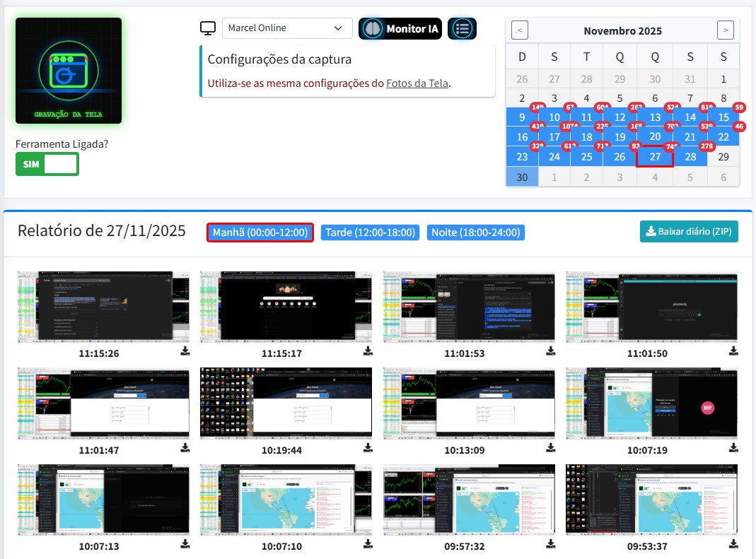
Task: Download the 09:53:37 capture via its download icon
Action: coord(732,545)
